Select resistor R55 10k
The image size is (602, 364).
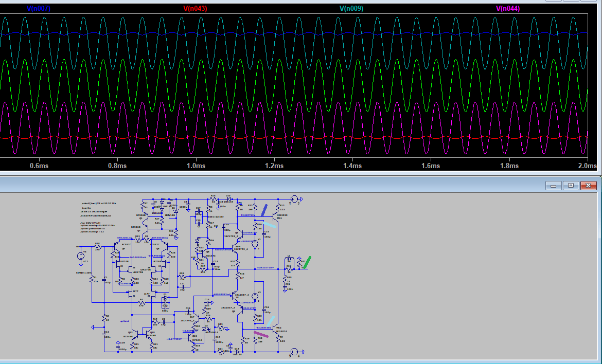pyautogui.click(x=182, y=277)
